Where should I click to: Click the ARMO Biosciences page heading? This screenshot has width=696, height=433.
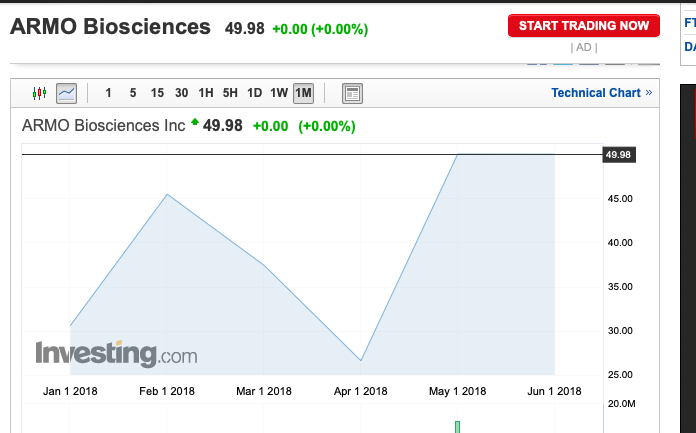pyautogui.click(x=110, y=27)
